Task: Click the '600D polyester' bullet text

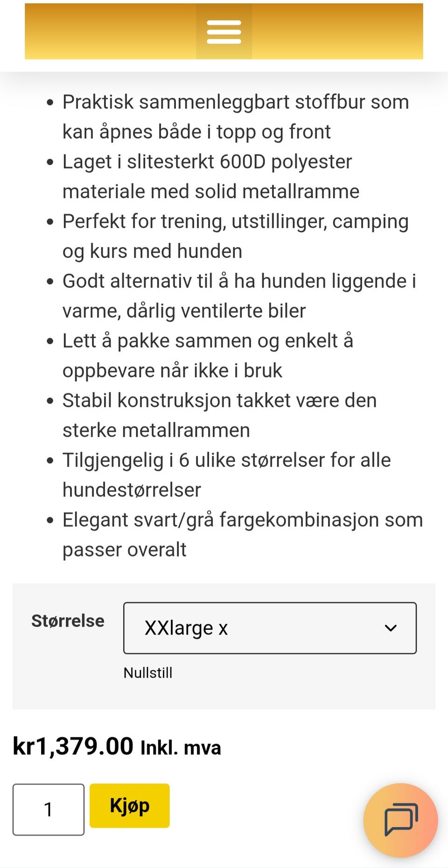Action: (x=207, y=162)
